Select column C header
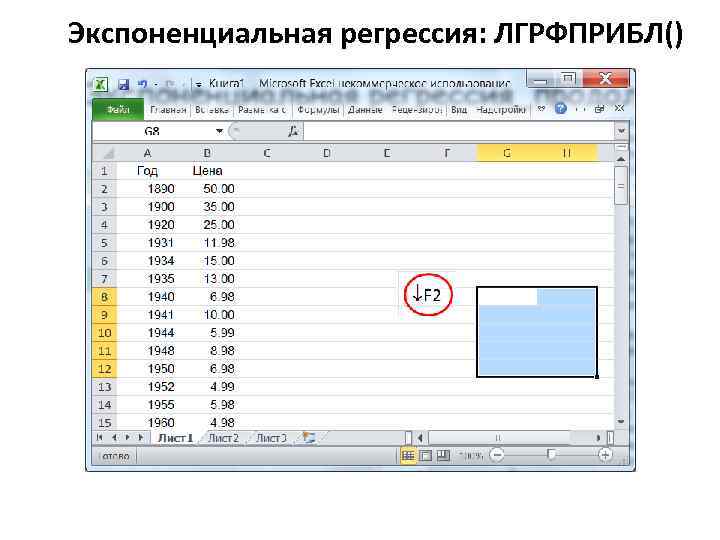 267,153
